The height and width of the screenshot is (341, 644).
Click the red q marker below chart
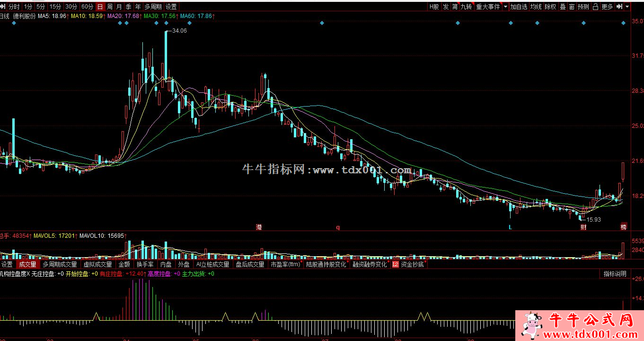(x=338, y=227)
